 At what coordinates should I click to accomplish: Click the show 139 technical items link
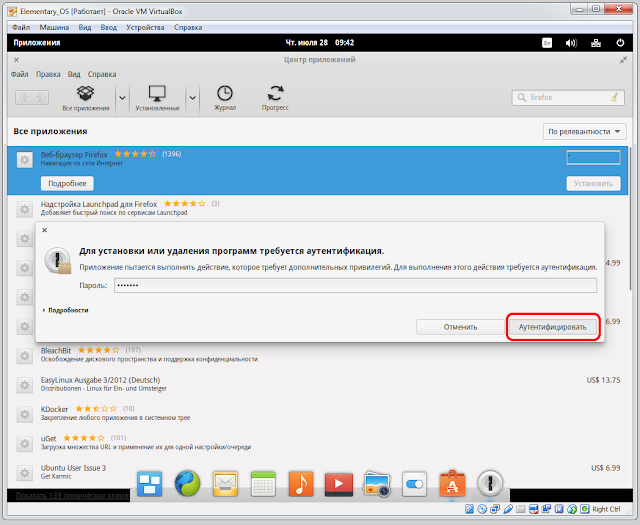click(x=72, y=496)
